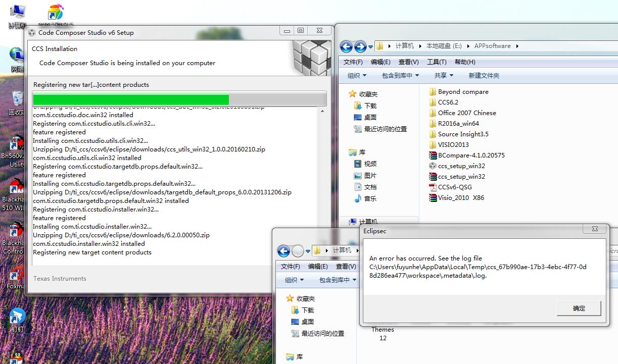The height and width of the screenshot is (364, 618).
Task: Open the 共享 dropdown
Action: click(x=444, y=75)
